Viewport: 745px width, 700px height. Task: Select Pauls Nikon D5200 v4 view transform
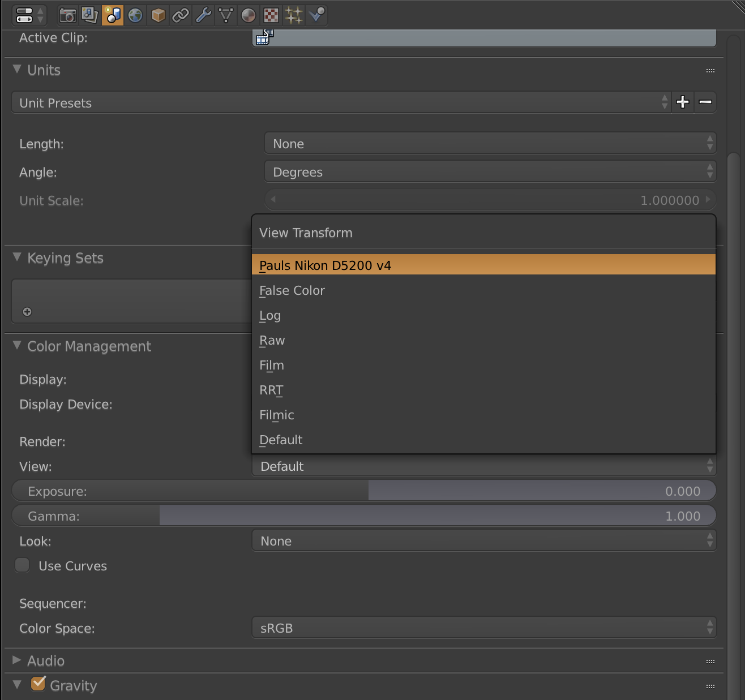click(483, 265)
